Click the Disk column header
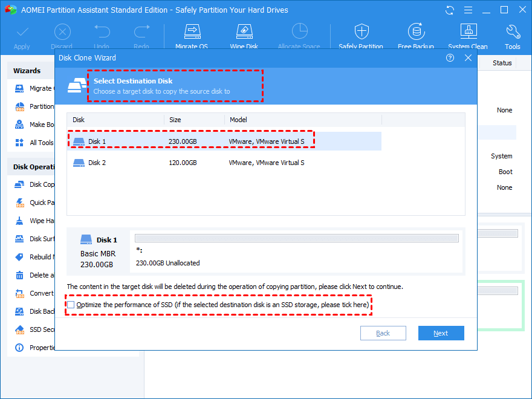532x399 pixels. (115, 120)
